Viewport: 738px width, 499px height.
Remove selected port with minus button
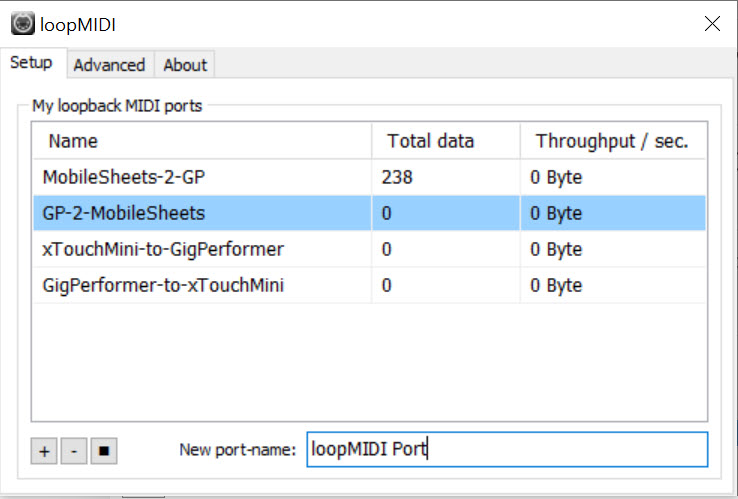tap(74, 451)
